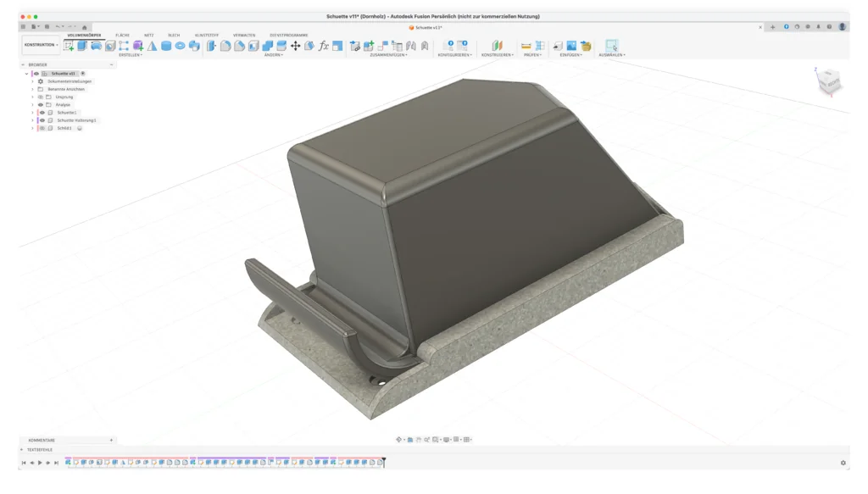
Task: Click the Erstellen panel label
Action: [131, 55]
